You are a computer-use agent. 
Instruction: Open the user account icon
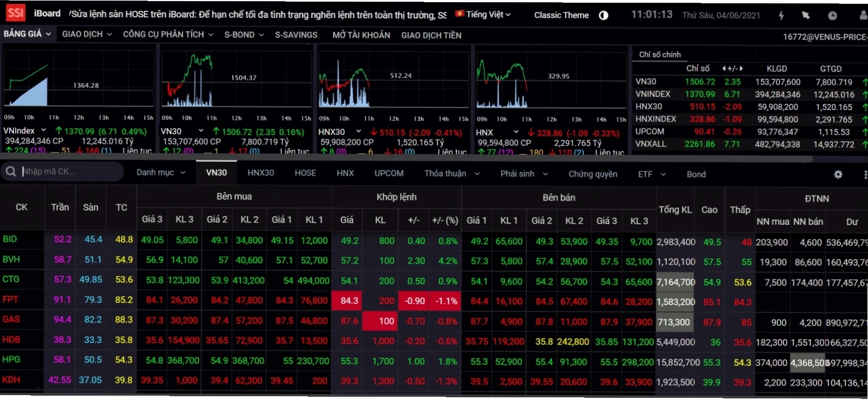[864, 15]
